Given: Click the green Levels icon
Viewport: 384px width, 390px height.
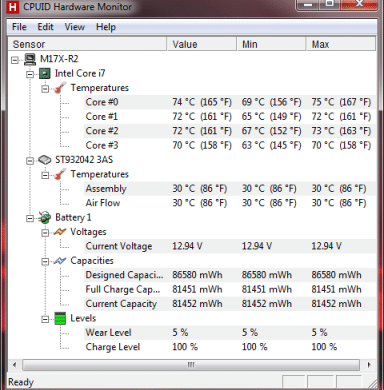Looking at the screenshot, I should pyautogui.click(x=60, y=319).
